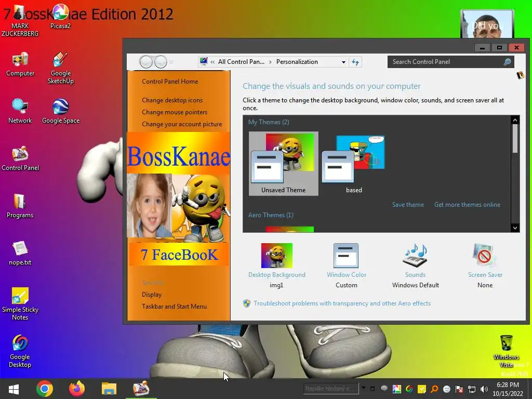Click the Search Control Panel field

point(450,62)
